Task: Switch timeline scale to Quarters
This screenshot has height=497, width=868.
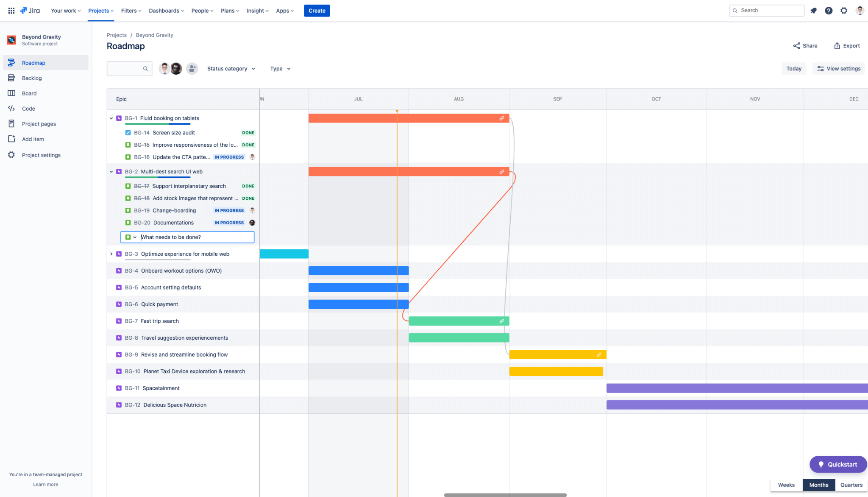Action: [x=851, y=485]
